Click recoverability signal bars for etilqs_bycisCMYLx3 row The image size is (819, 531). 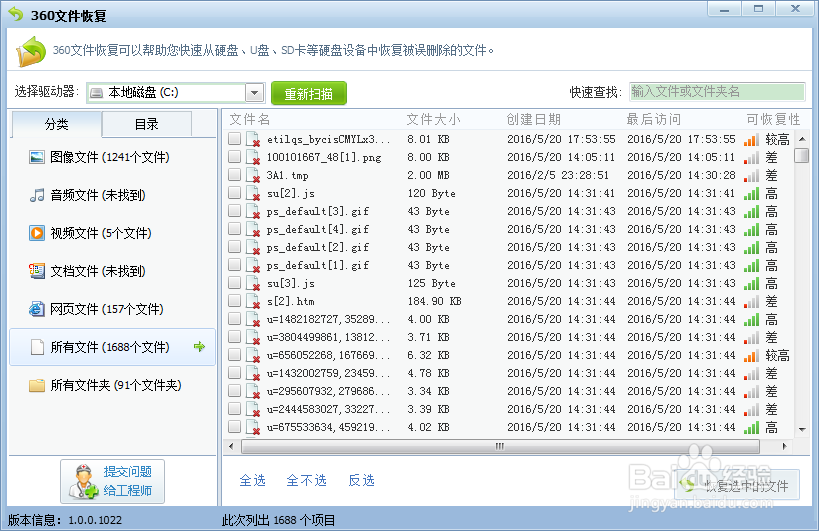[x=751, y=139]
